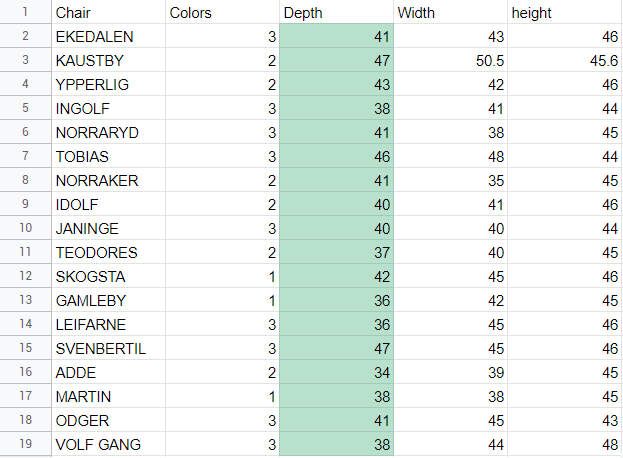Select TEODORES depth value 37
Viewport: 623px width, 458px height.
point(337,252)
